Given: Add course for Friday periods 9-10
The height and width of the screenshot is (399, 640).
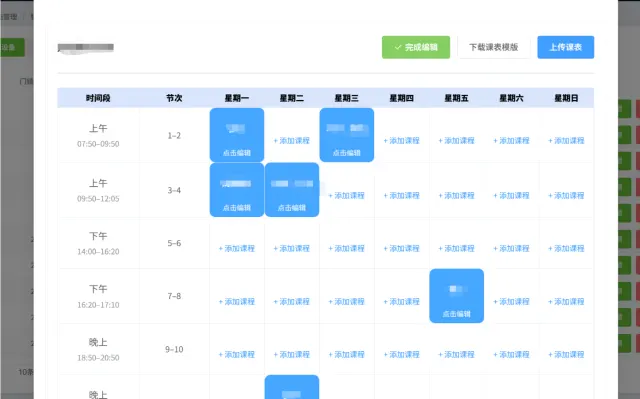Looking at the screenshot, I should (456, 355).
